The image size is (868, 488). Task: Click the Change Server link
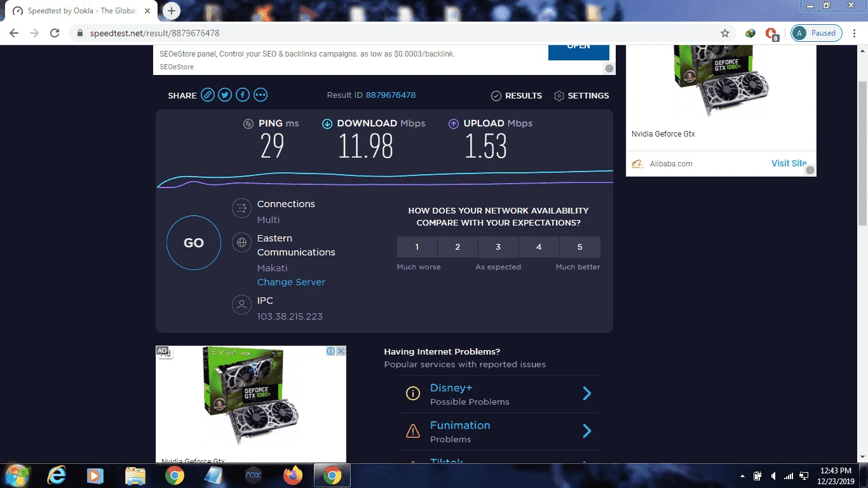point(291,282)
